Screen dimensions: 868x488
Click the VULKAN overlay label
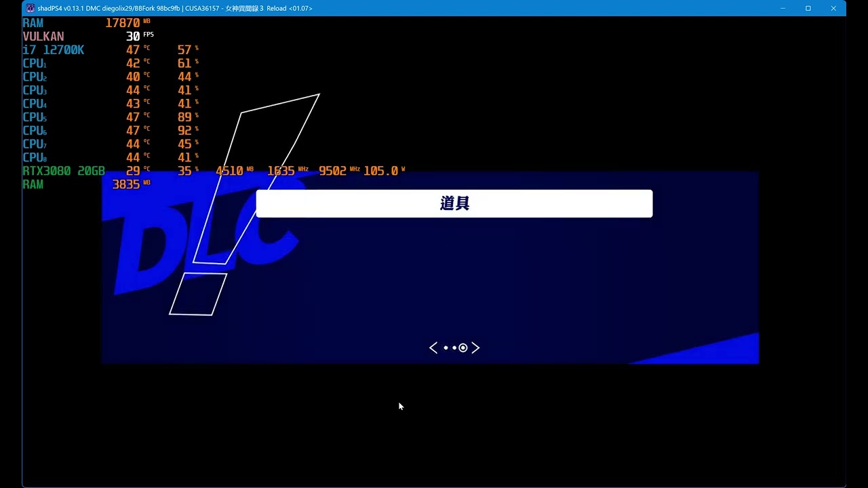tap(43, 37)
